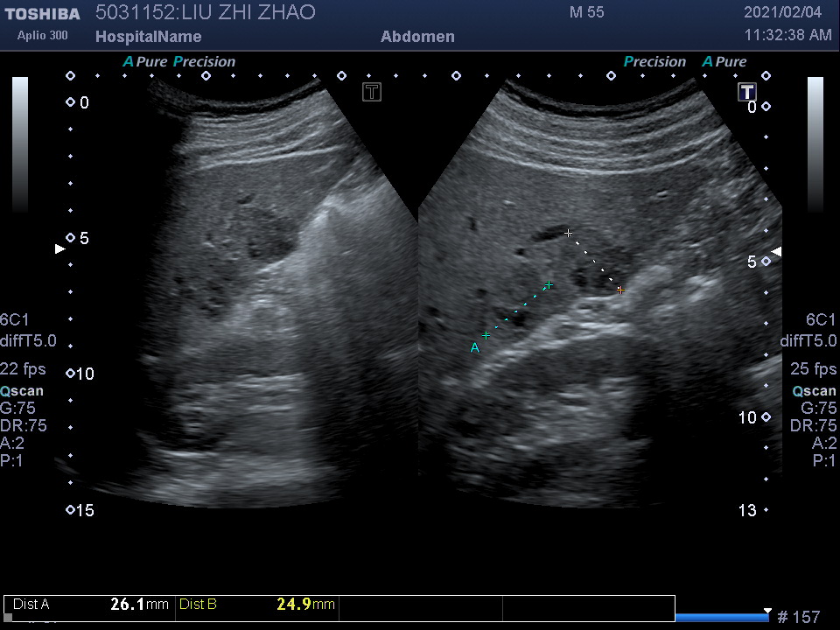840x630 pixels.
Task: Click the TOSHIBA logo
Action: [42, 13]
